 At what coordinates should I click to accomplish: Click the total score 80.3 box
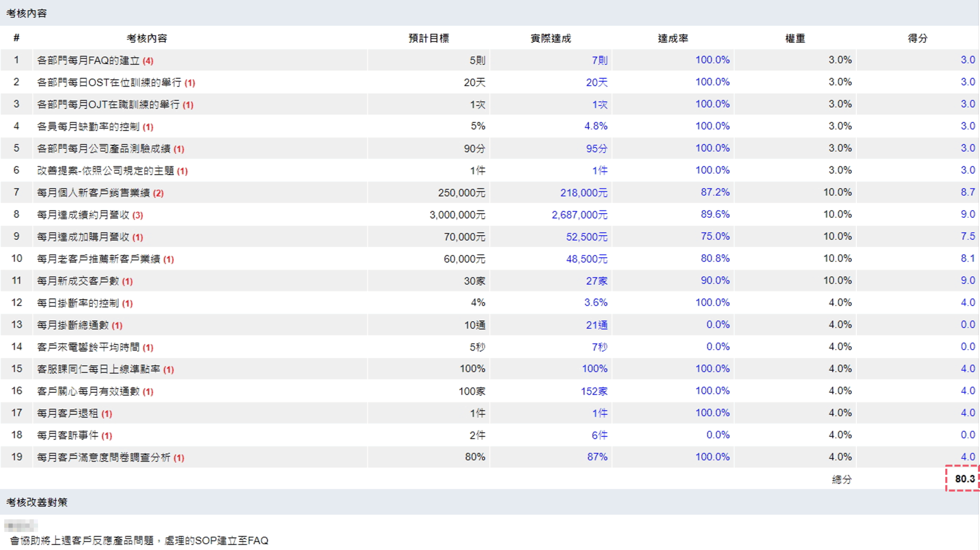point(964,479)
